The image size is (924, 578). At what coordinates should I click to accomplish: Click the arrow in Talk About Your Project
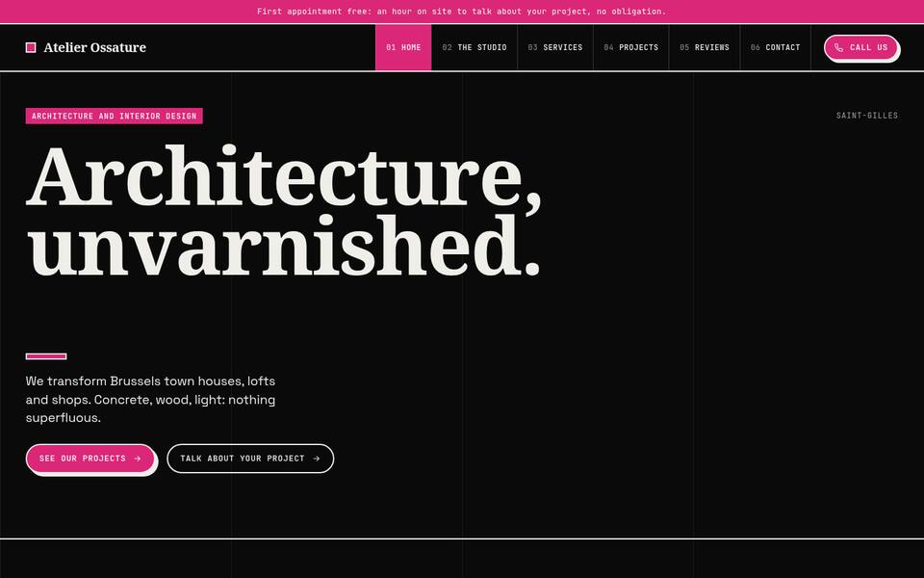pos(317,459)
